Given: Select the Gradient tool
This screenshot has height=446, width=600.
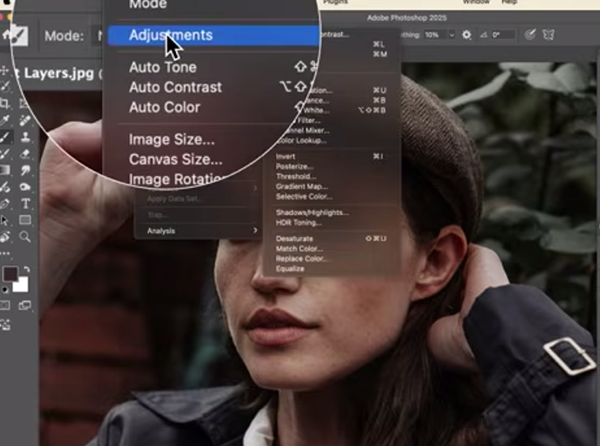Looking at the screenshot, I should pyautogui.click(x=5, y=170).
